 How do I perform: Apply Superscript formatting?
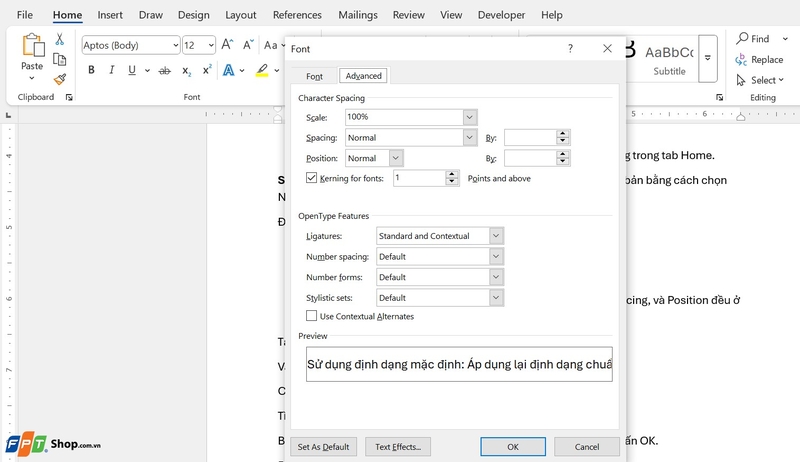[x=207, y=70]
